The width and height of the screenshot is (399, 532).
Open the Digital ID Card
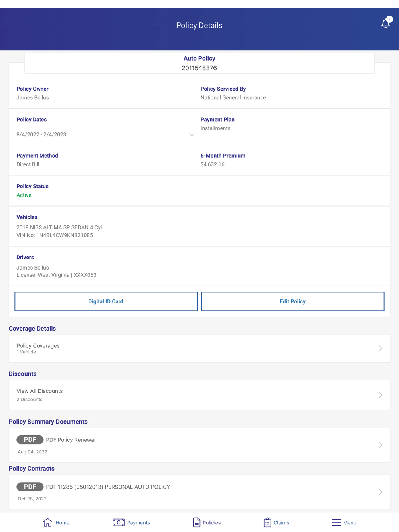point(106,301)
